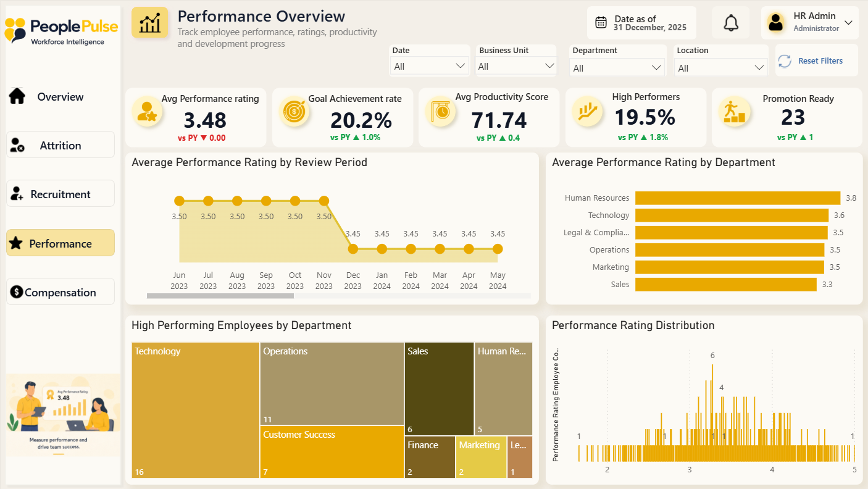Open the Compensation page
868x489 pixels.
pyautogui.click(x=61, y=292)
